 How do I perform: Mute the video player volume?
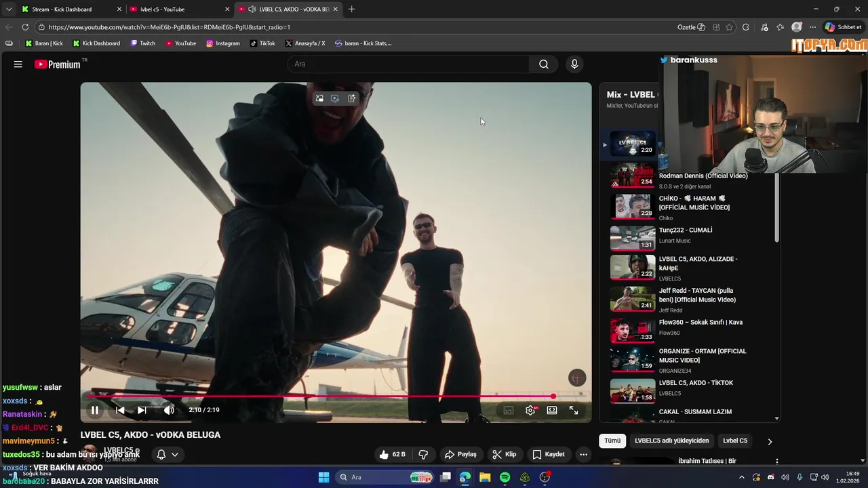click(x=169, y=410)
